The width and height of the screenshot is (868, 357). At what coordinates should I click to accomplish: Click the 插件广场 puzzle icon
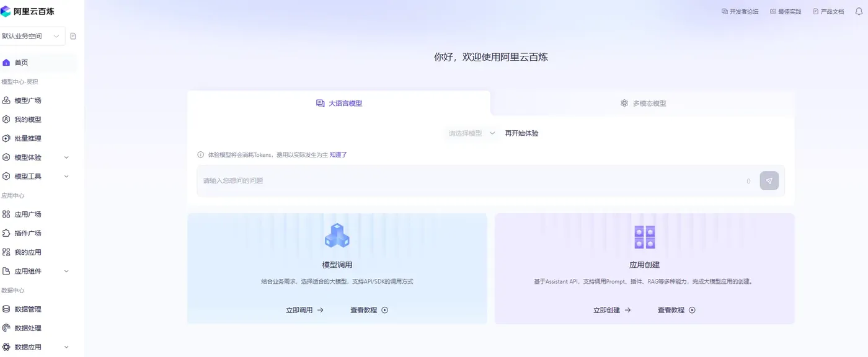(6, 233)
